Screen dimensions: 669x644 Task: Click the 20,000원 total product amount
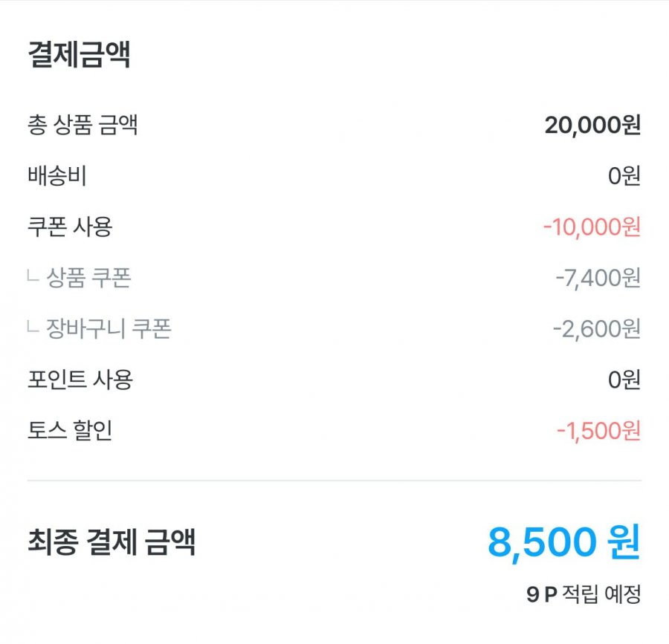(592, 126)
